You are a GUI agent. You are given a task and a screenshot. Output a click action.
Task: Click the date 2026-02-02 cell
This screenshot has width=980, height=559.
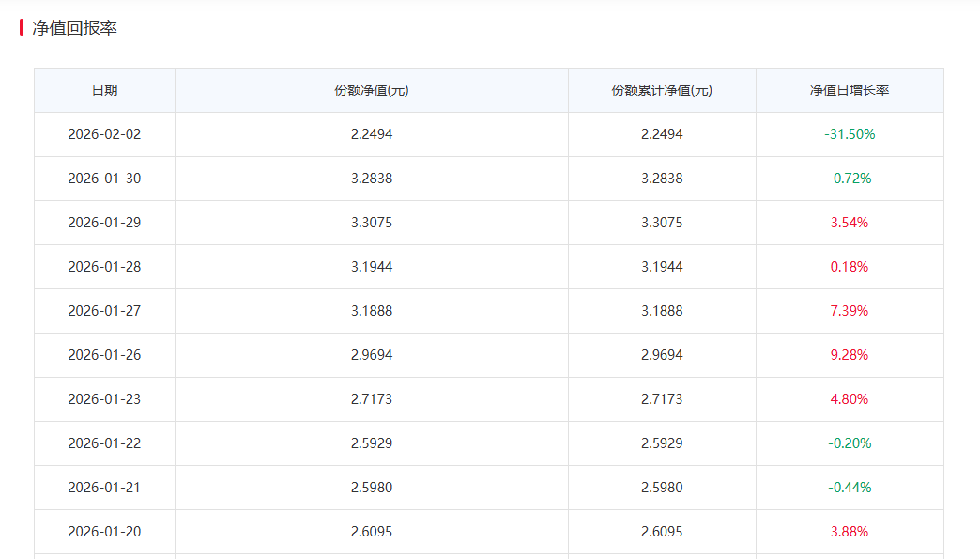[x=104, y=134]
